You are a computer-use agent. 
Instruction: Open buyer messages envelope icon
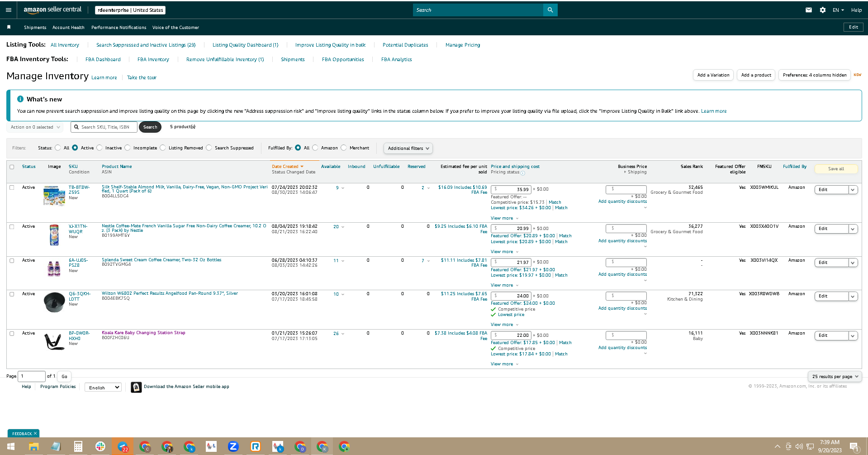(809, 10)
